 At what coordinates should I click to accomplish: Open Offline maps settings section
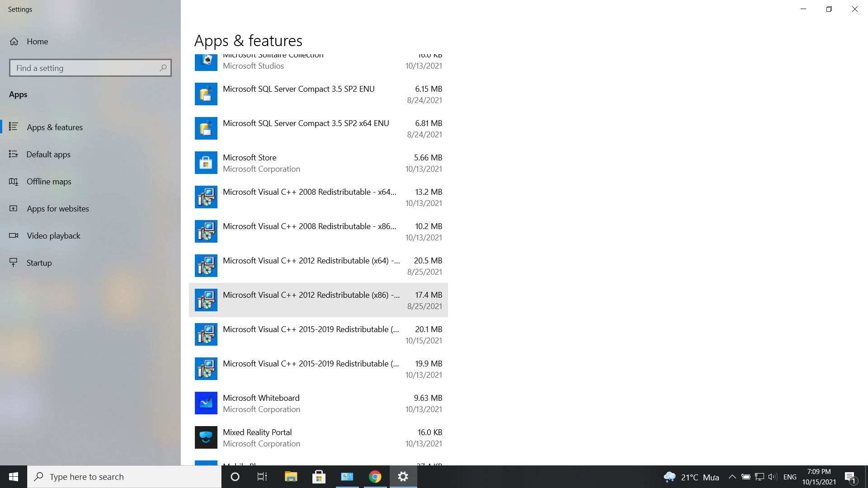(49, 181)
